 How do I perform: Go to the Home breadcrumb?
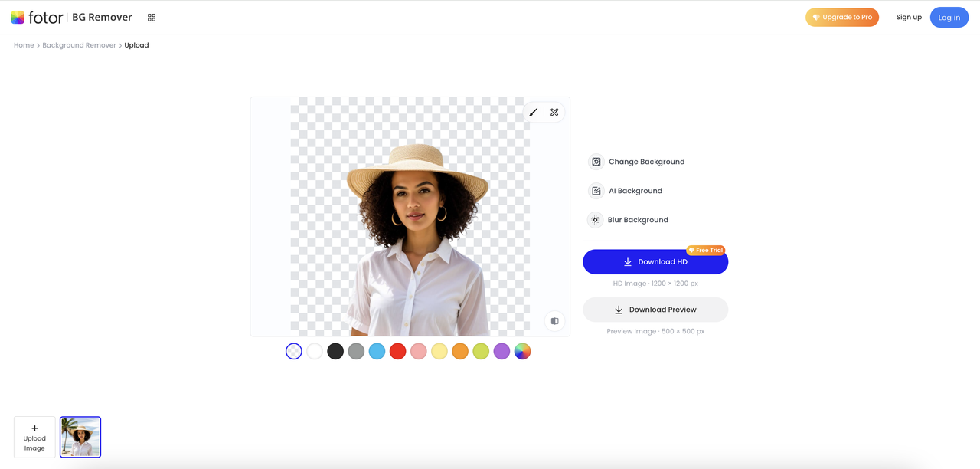click(x=24, y=45)
